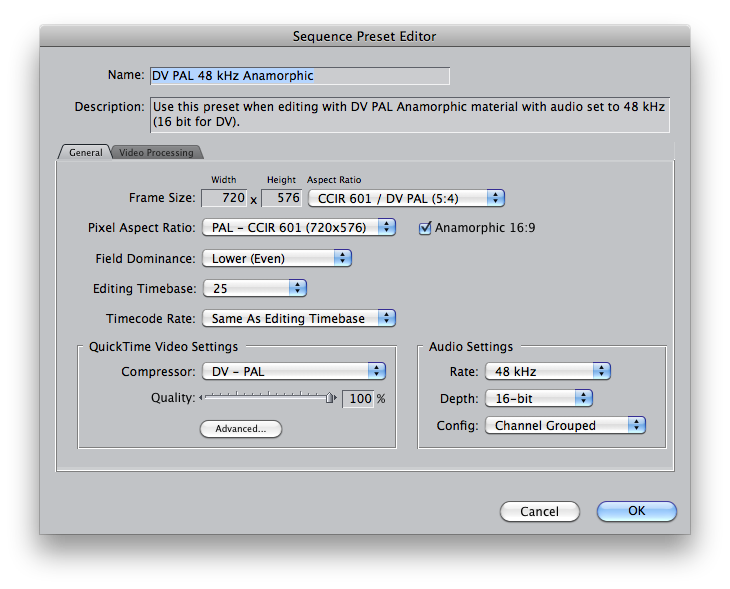Image resolution: width=730 pixels, height=589 pixels.
Task: Open the audio Rate dropdown
Action: pyautogui.click(x=548, y=372)
